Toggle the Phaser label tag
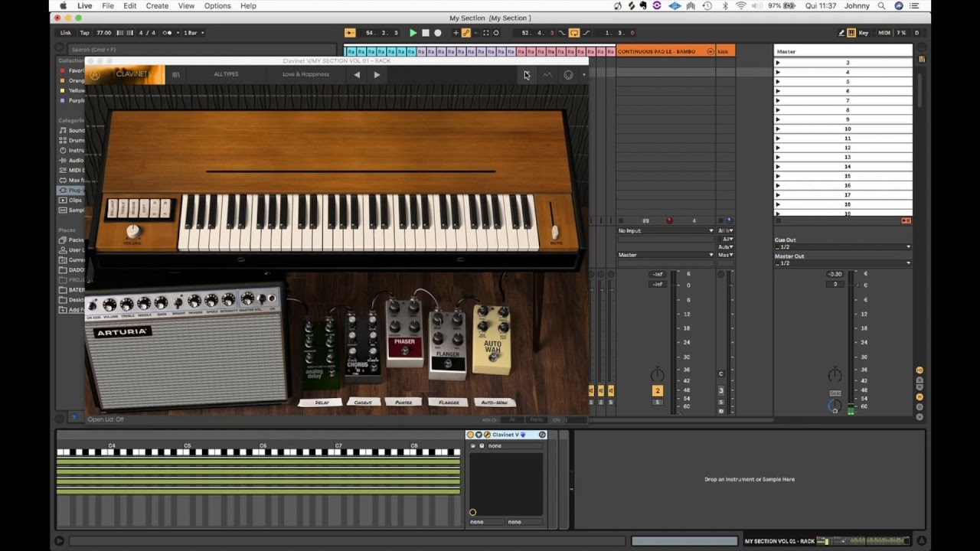The width and height of the screenshot is (980, 551). (x=403, y=403)
